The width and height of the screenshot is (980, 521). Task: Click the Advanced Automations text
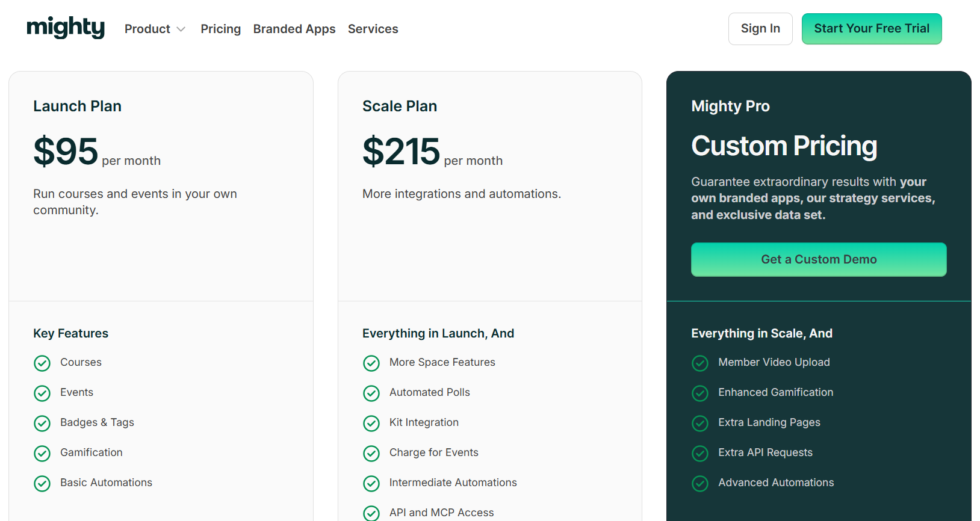[776, 482]
